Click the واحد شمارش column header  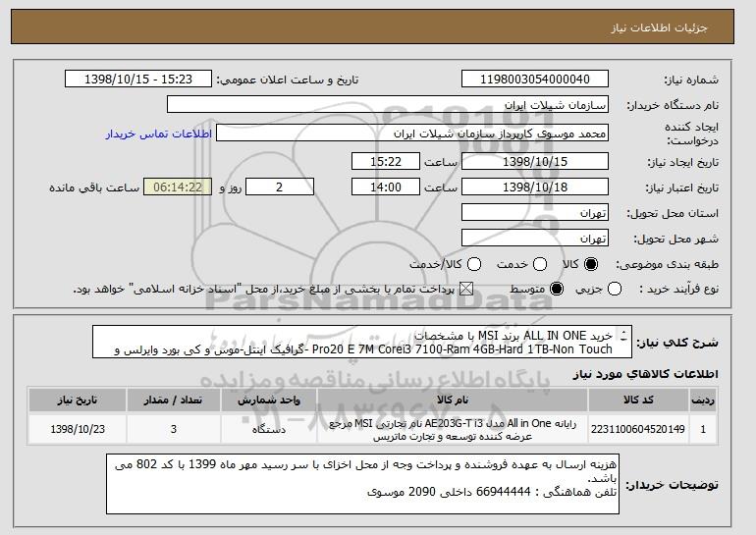[269, 401]
